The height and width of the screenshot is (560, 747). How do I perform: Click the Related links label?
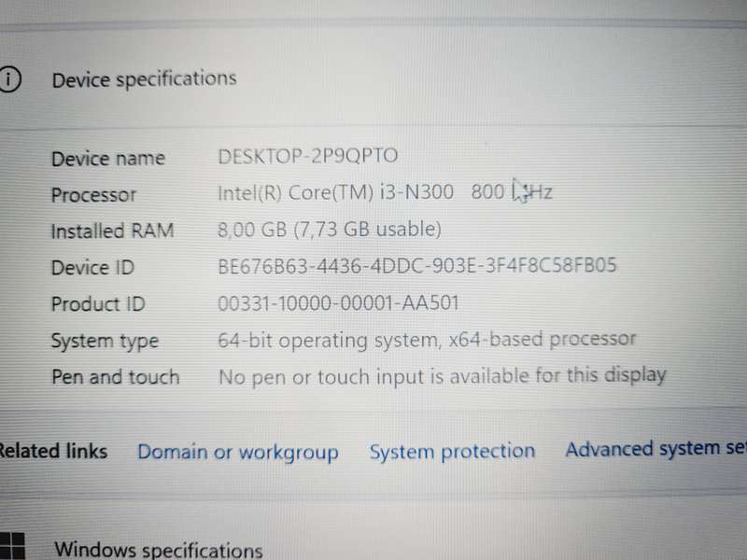point(53,451)
